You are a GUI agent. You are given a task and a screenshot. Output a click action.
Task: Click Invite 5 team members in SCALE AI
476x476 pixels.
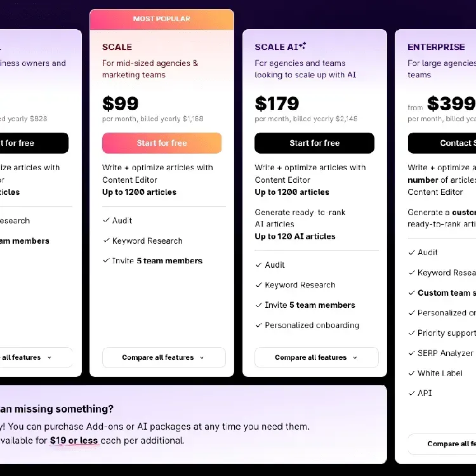(x=310, y=305)
